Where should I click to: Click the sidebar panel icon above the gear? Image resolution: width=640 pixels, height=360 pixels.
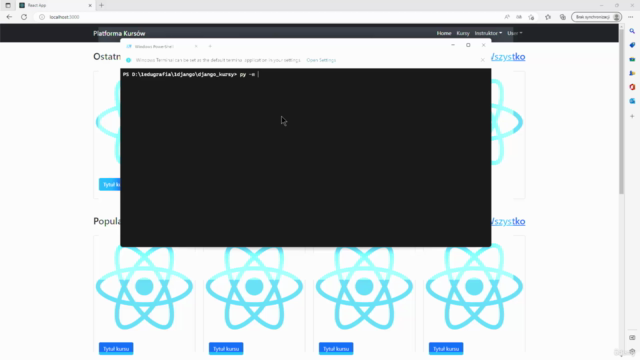pyautogui.click(x=632, y=338)
